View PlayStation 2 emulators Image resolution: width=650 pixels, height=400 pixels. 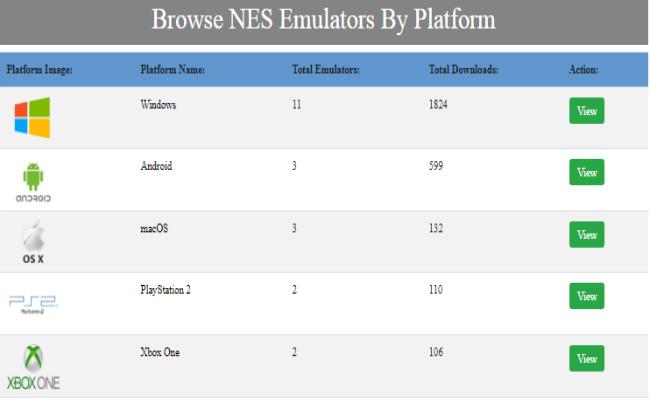(587, 296)
